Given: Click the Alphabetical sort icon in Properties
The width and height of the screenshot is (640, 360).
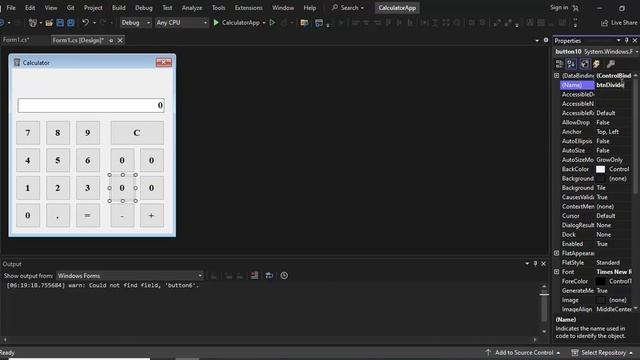Looking at the screenshot, I should [x=571, y=64].
